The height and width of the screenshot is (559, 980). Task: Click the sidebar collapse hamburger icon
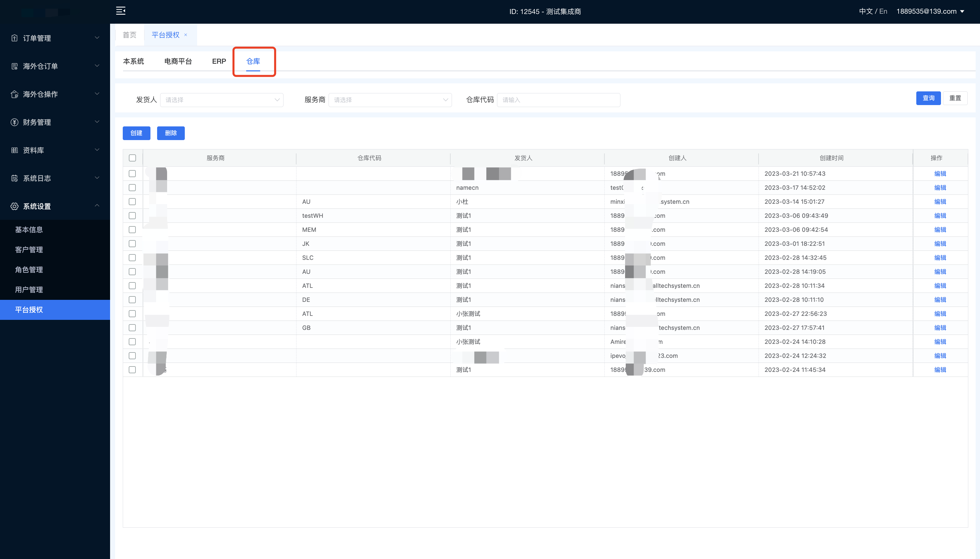pyautogui.click(x=120, y=11)
